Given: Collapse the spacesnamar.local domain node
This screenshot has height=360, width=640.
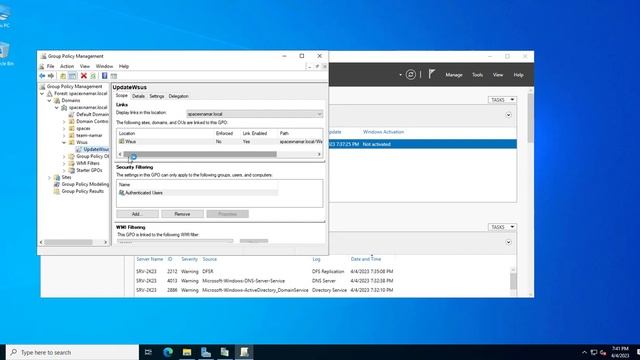Looking at the screenshot, I should pyautogui.click(x=57, y=107).
